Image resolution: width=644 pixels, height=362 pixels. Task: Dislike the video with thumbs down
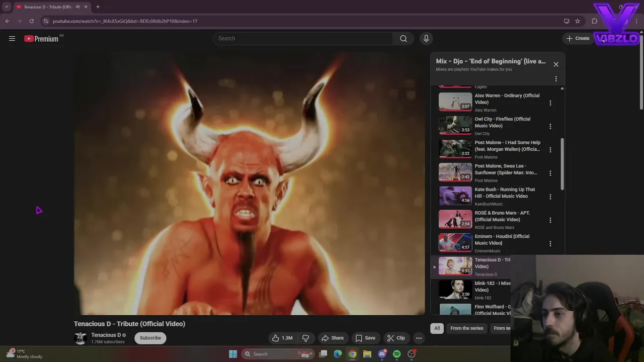pyautogui.click(x=305, y=338)
